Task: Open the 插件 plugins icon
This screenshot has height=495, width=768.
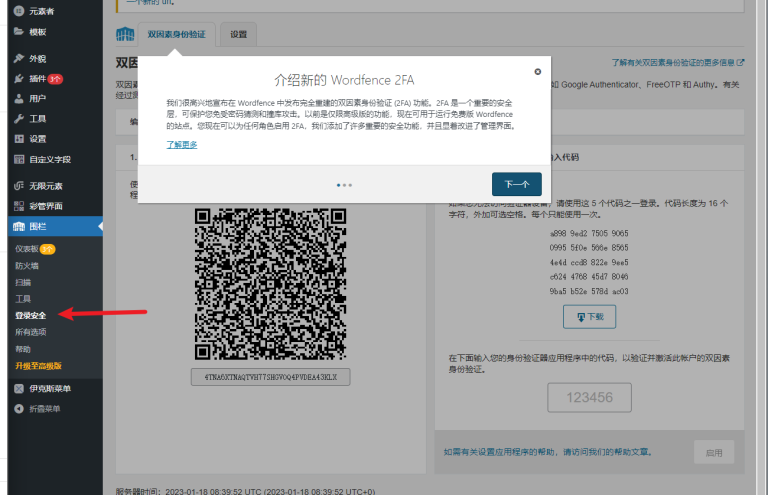Action: (x=19, y=78)
